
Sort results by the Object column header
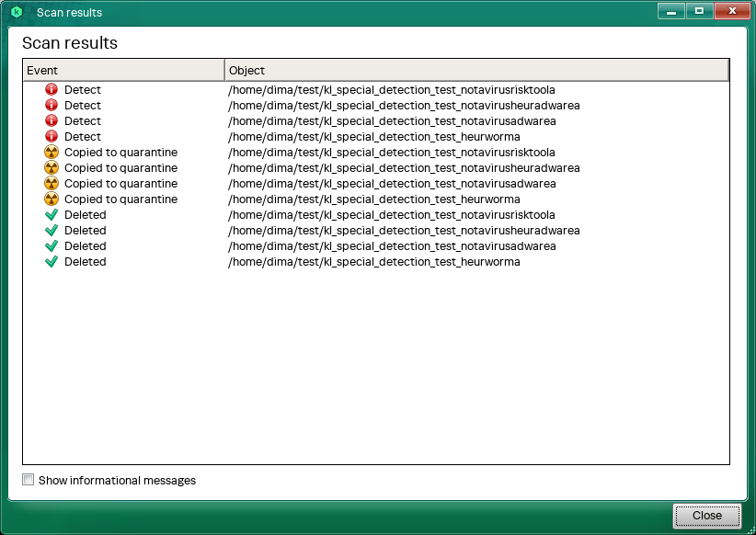pyautogui.click(x=476, y=71)
